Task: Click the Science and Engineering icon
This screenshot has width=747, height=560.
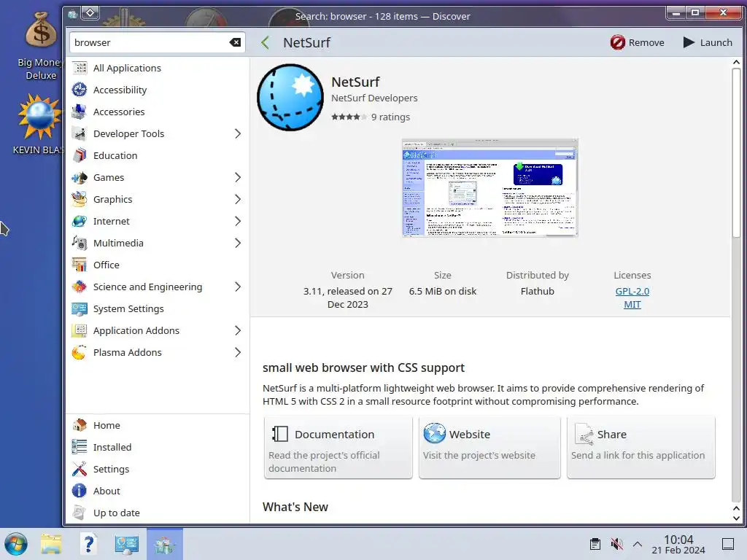Action: coord(80,287)
